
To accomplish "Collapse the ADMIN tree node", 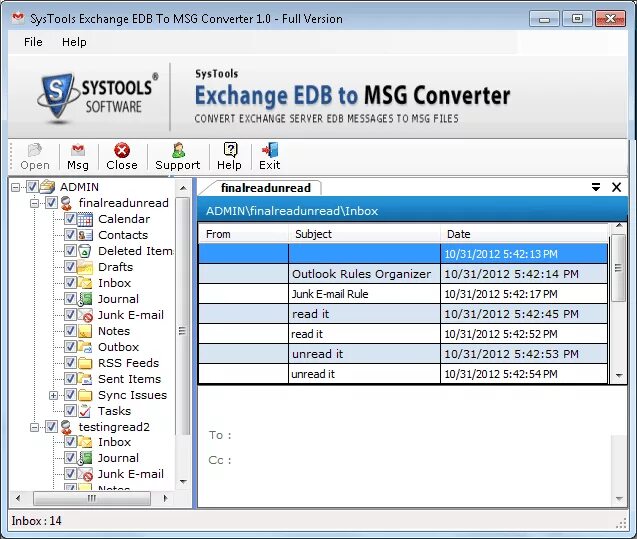I will click(x=15, y=187).
